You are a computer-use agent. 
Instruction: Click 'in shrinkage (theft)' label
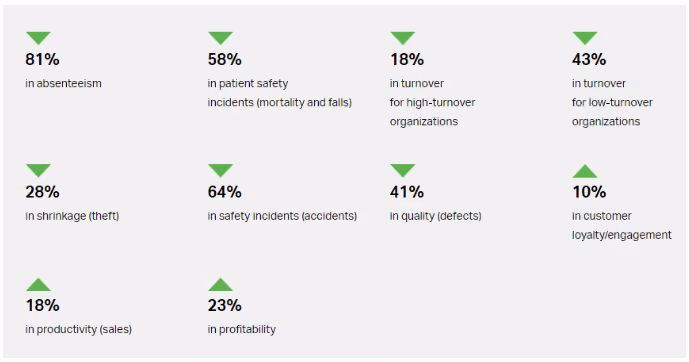pos(72,216)
